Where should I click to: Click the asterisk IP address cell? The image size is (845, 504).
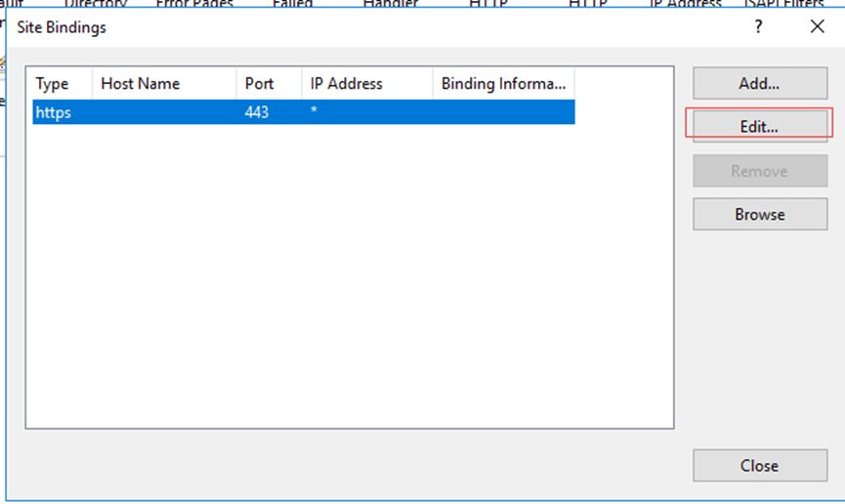tap(315, 112)
